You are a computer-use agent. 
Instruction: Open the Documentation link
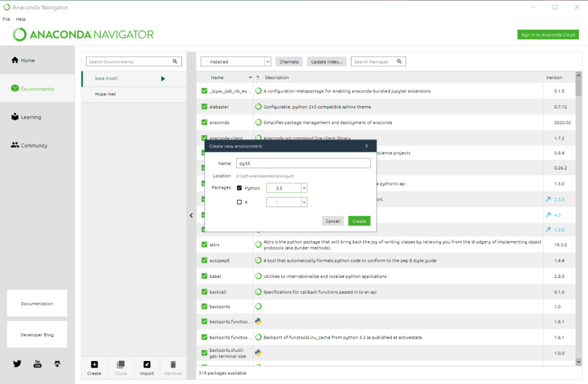[x=37, y=303]
